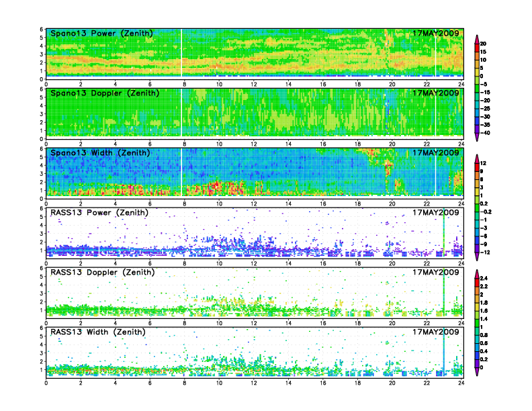Click the 'Spano13 Power (Zenith)' panel title
Viewport: 532px width, 411px height.
click(x=101, y=33)
